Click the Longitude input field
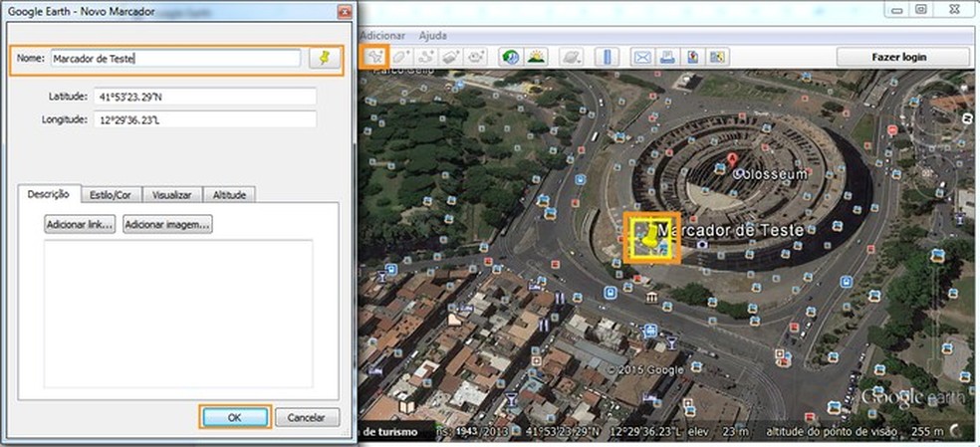Viewport: 980px width, 447px height. coord(205,119)
